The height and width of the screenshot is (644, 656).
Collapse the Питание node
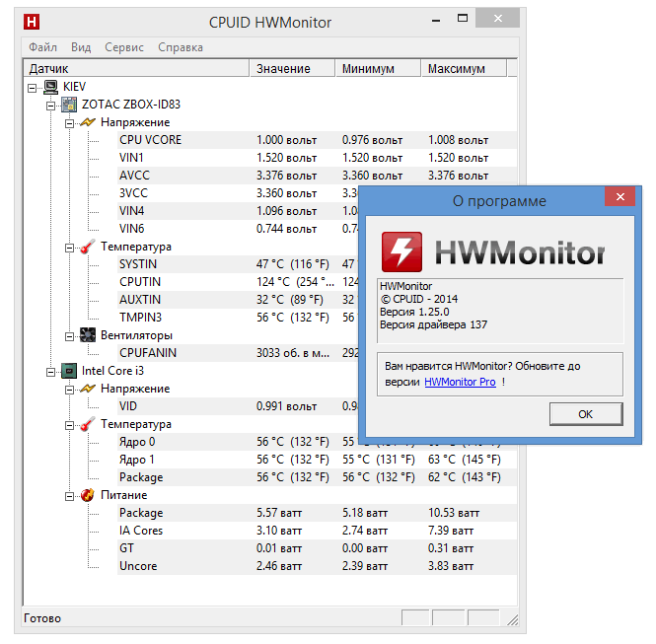pos(69,496)
